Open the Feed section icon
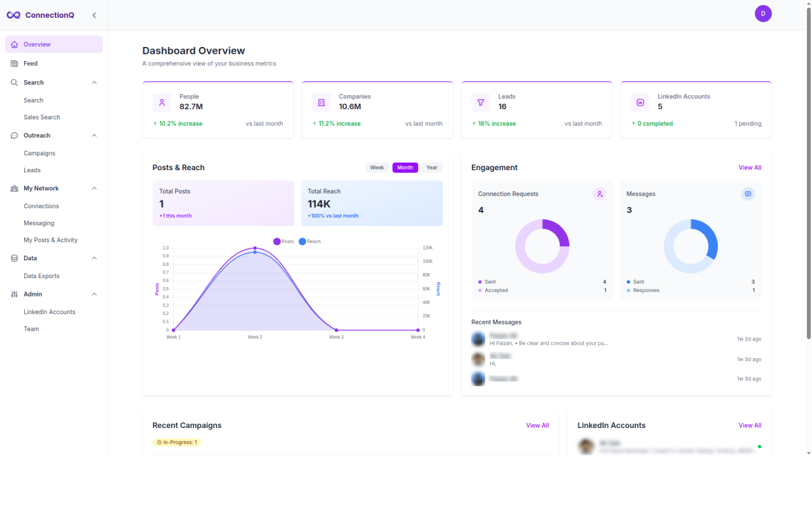Viewport: 812px width, 508px height. (x=13, y=63)
